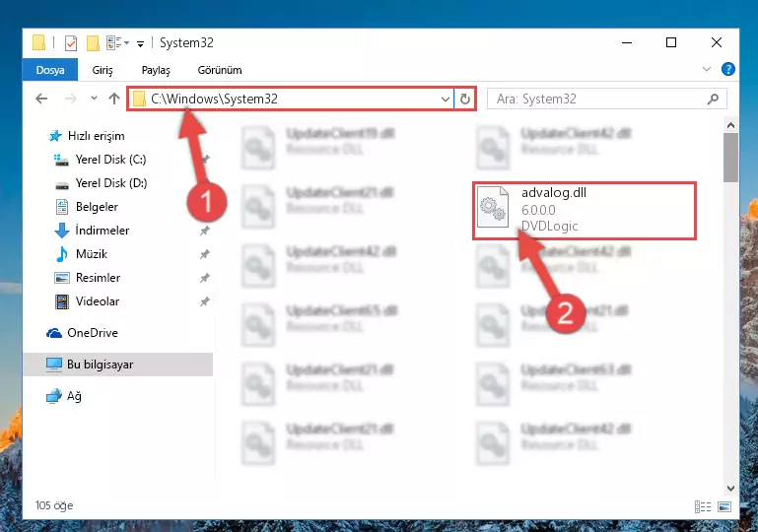The image size is (758, 532).
Task: Refresh the System32 folder view
Action: click(464, 100)
